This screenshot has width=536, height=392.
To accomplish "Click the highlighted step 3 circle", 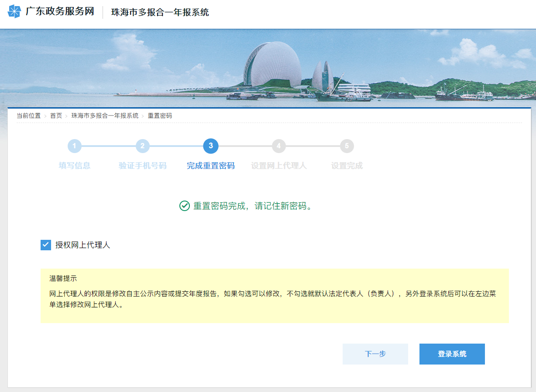I will click(211, 146).
